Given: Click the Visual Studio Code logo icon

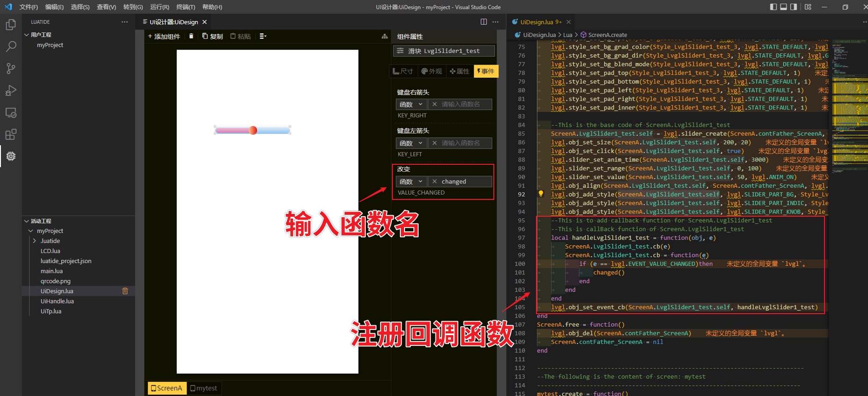Looking at the screenshot, I should click(x=8, y=7).
